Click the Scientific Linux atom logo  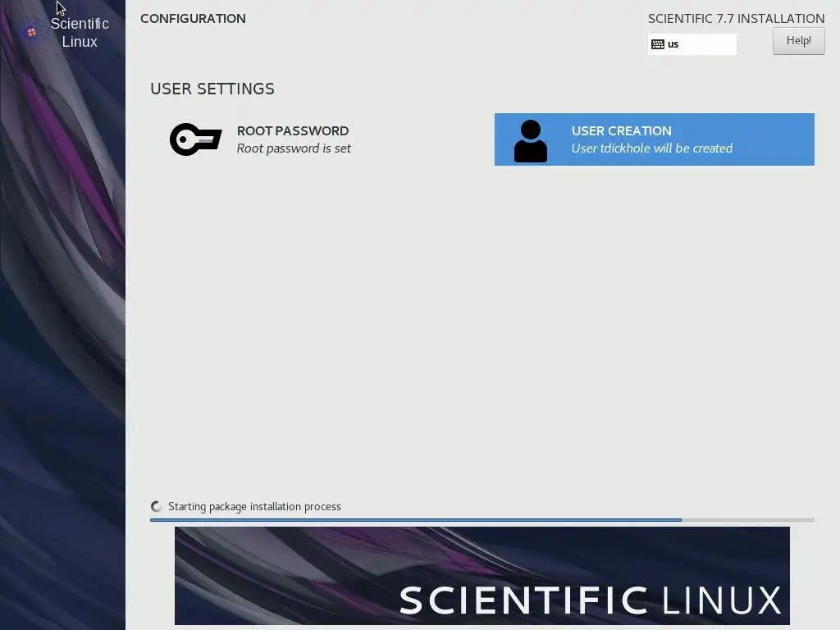pos(32,32)
